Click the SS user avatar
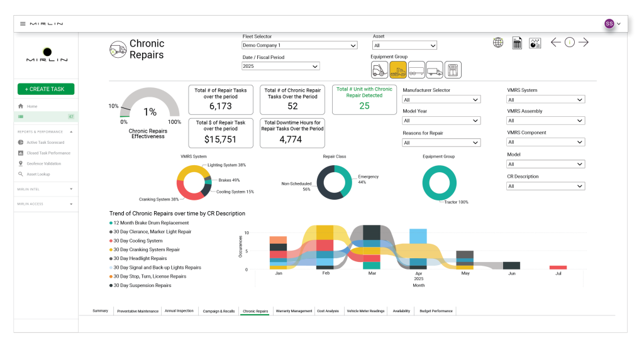Image resolution: width=644 pixels, height=343 pixels. point(609,24)
